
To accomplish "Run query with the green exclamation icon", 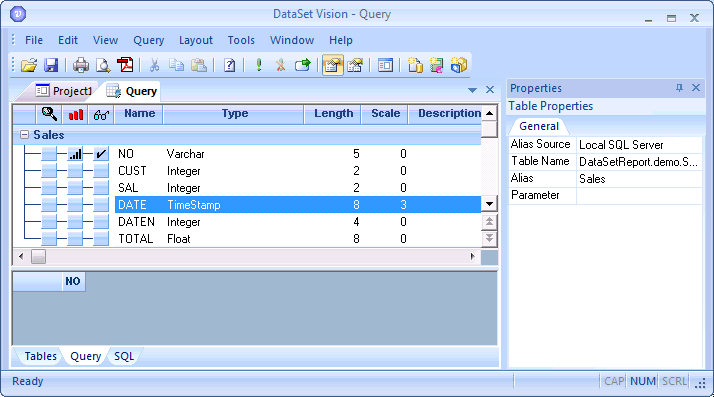I will 259,65.
